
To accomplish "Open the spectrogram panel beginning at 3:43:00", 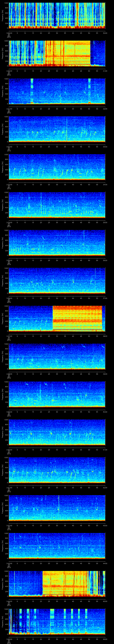I will click(x=57, y=546).
